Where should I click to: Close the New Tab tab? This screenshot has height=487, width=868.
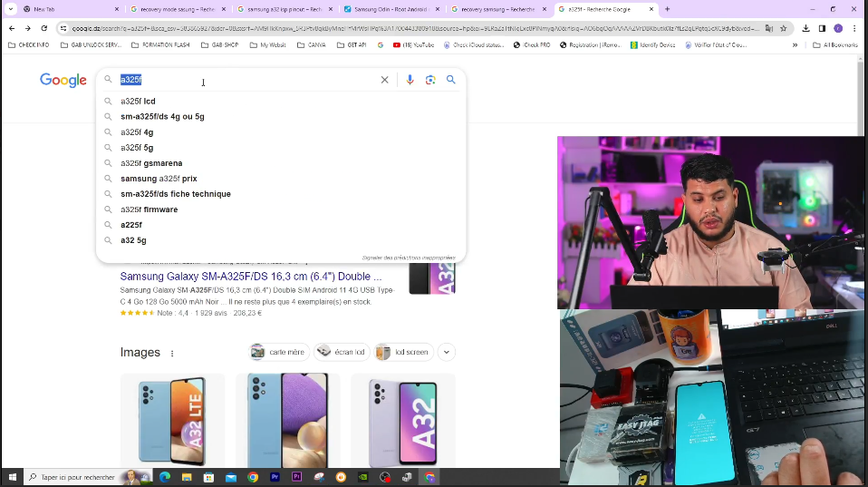pos(116,9)
